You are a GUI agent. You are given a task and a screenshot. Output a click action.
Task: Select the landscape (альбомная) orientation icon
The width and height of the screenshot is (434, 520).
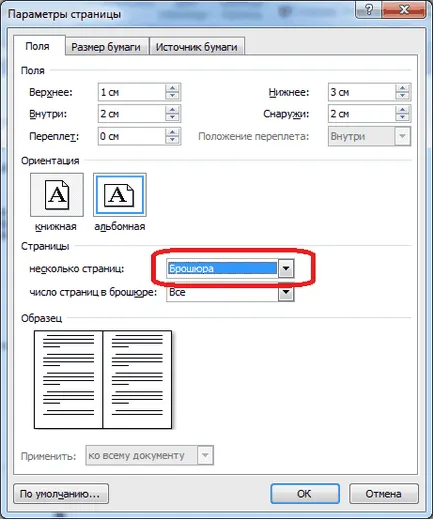tap(120, 195)
